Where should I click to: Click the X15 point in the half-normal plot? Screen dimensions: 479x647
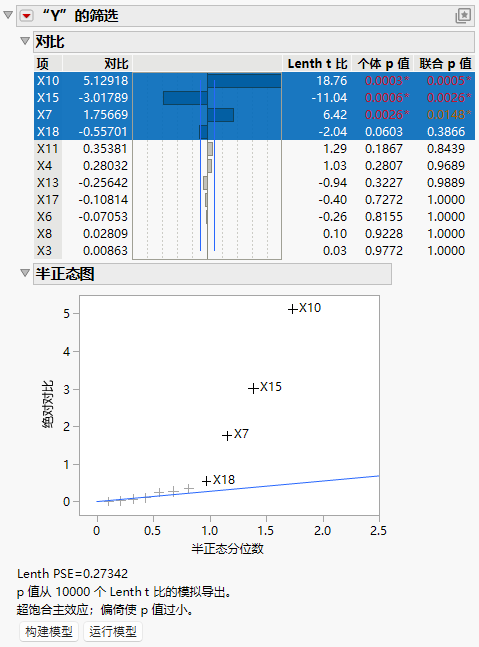tap(253, 388)
